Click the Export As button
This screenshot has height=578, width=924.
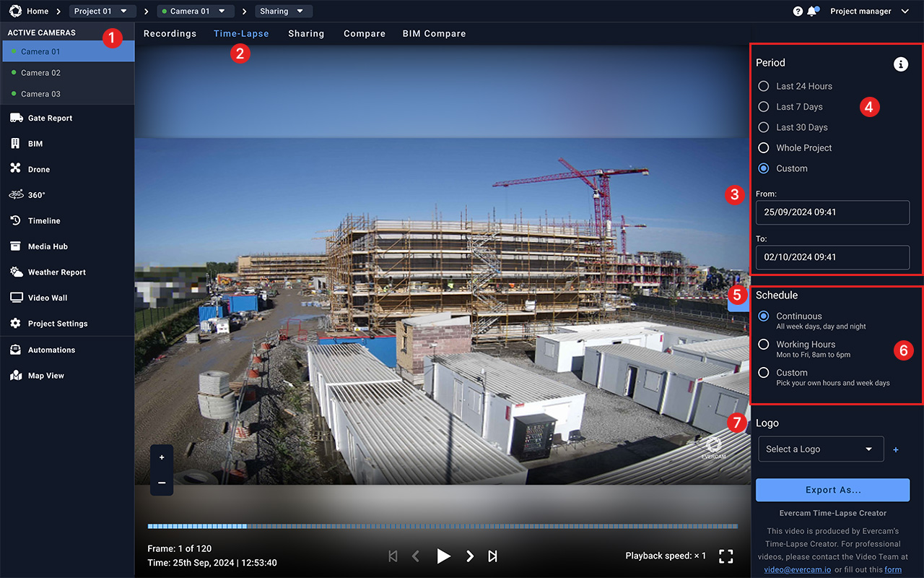[x=832, y=490]
